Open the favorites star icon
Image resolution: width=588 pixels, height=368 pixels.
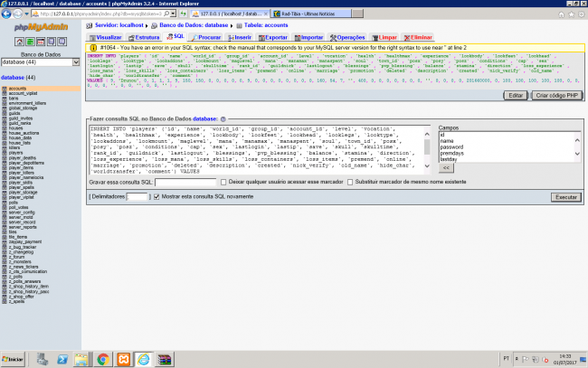coord(571,14)
